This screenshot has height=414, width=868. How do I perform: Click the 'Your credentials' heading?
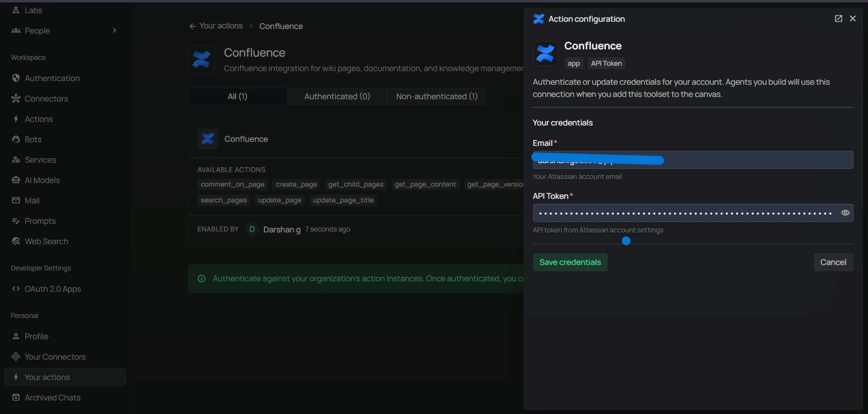click(x=563, y=123)
